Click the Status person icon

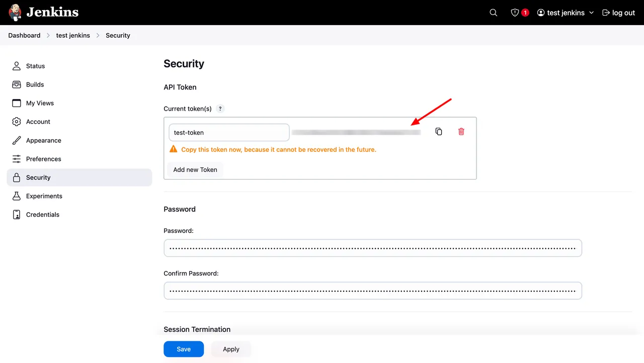tap(17, 66)
